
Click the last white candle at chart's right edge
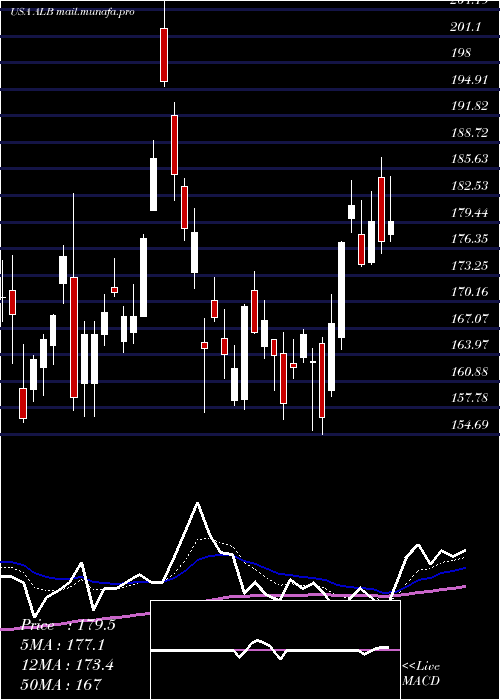point(391,228)
